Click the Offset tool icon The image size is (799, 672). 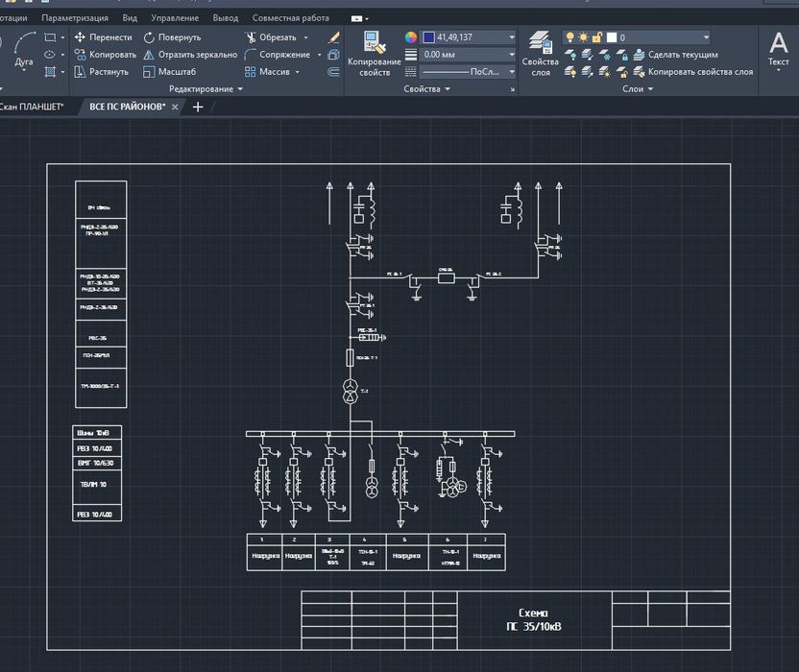[334, 72]
